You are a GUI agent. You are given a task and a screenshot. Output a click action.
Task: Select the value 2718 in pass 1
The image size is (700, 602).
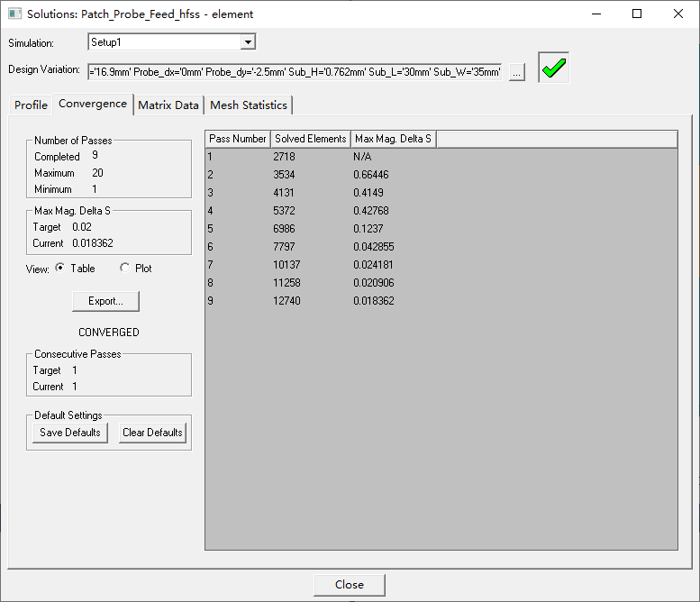pos(284,157)
